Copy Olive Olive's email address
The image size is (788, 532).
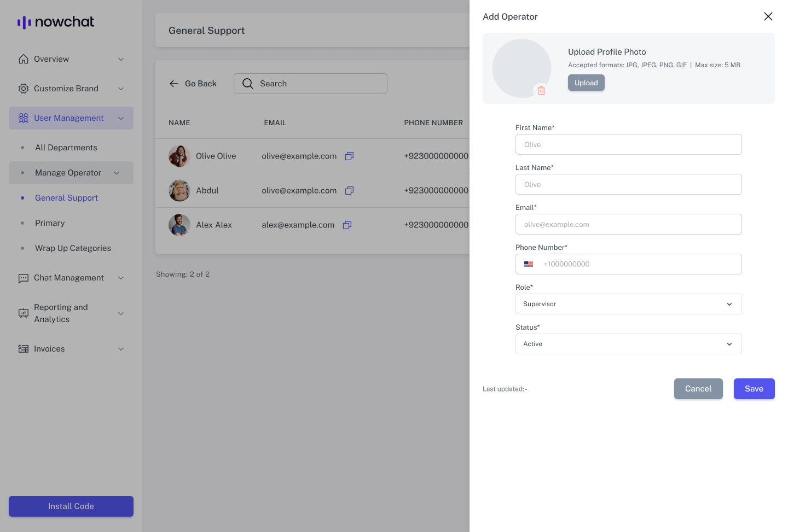(349, 156)
